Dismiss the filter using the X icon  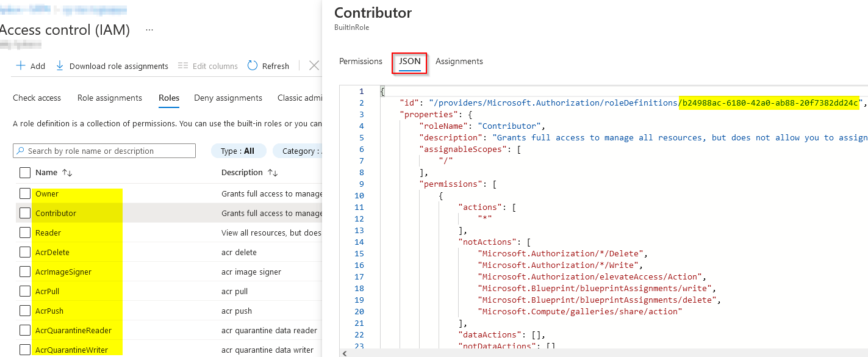pyautogui.click(x=313, y=66)
